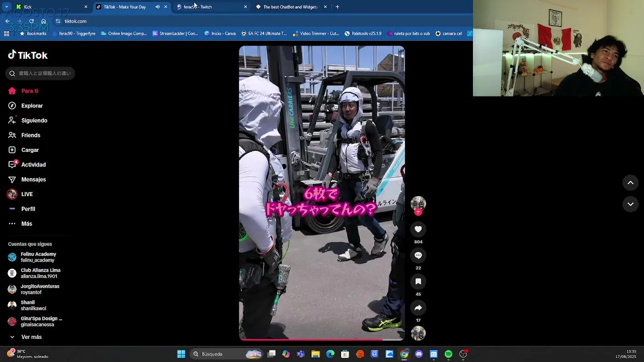Open Club Alianza Lima account
This screenshot has width=644, height=362.
(x=34, y=274)
